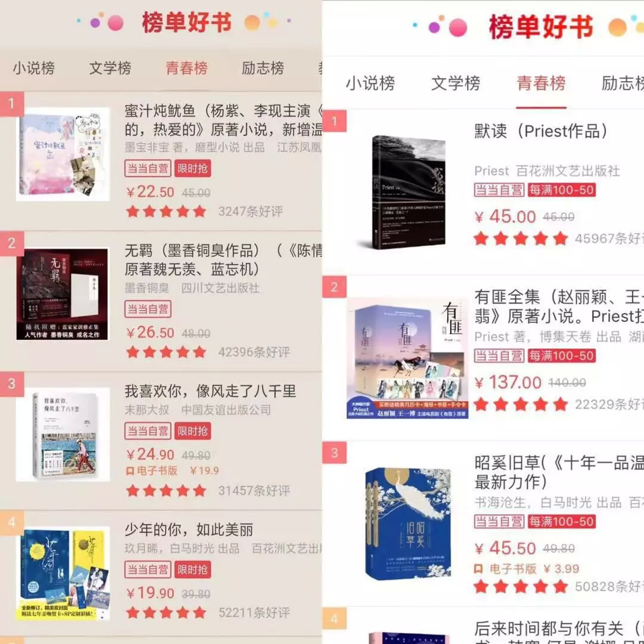This screenshot has width=644, height=644.
Task: Open 蜜汁炖鱿鱼 book cover thumbnail
Action: (x=63, y=154)
